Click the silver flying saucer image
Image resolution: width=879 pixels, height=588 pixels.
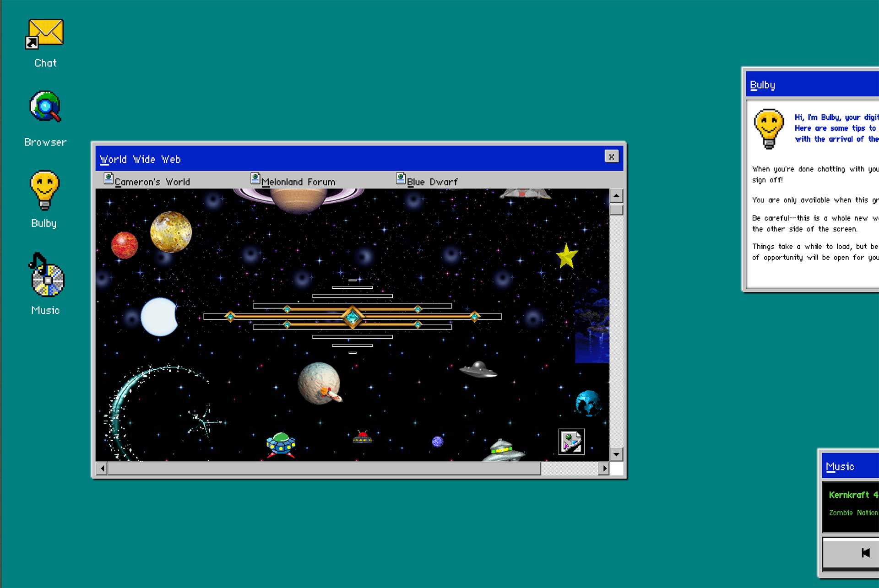point(478,370)
